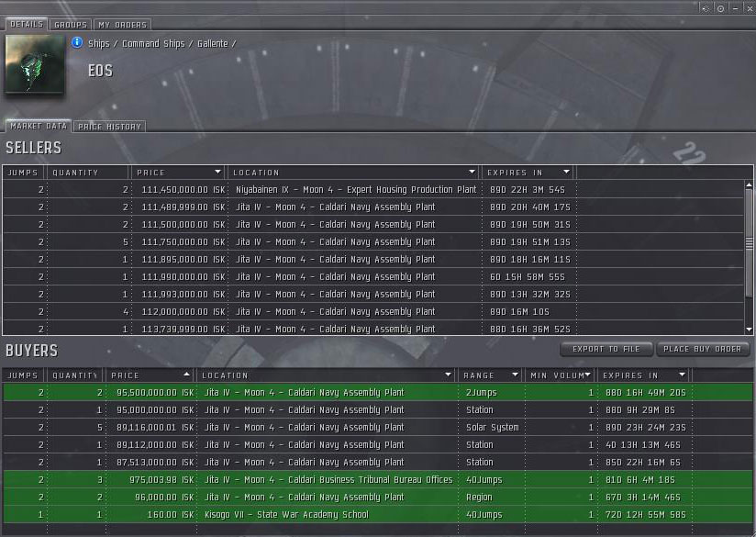Screen dimensions: 756x537
Task: Open the My Orders tab
Action: click(x=122, y=25)
